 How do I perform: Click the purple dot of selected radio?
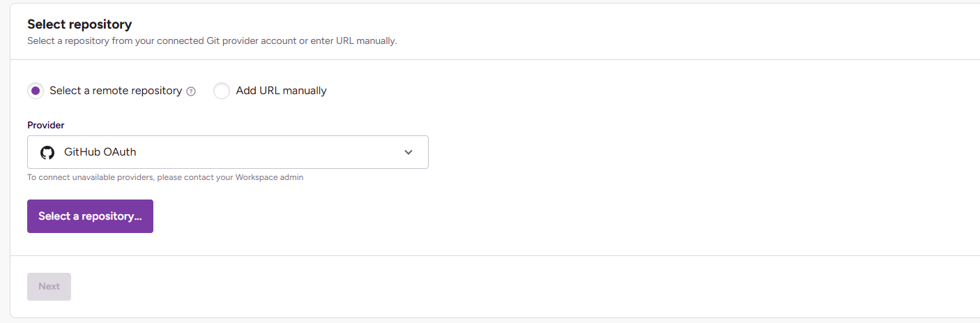point(36,91)
